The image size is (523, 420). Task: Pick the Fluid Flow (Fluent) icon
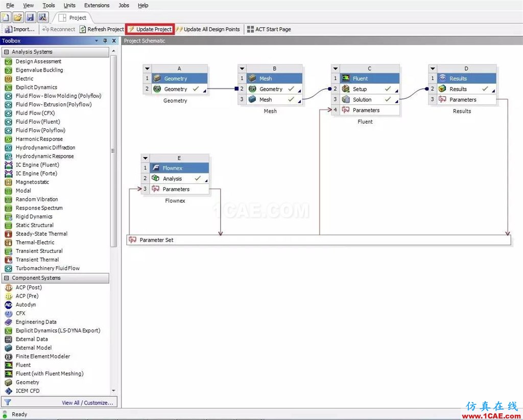click(8, 122)
